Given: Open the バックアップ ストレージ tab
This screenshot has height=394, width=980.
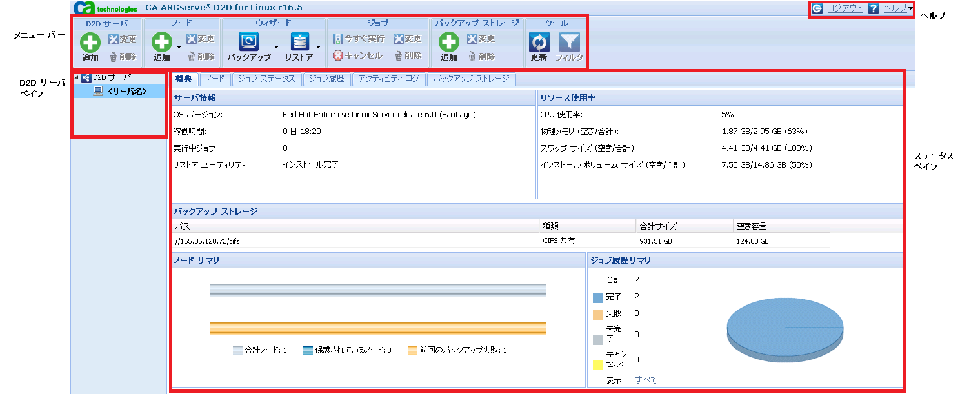Looking at the screenshot, I should pos(472,79).
